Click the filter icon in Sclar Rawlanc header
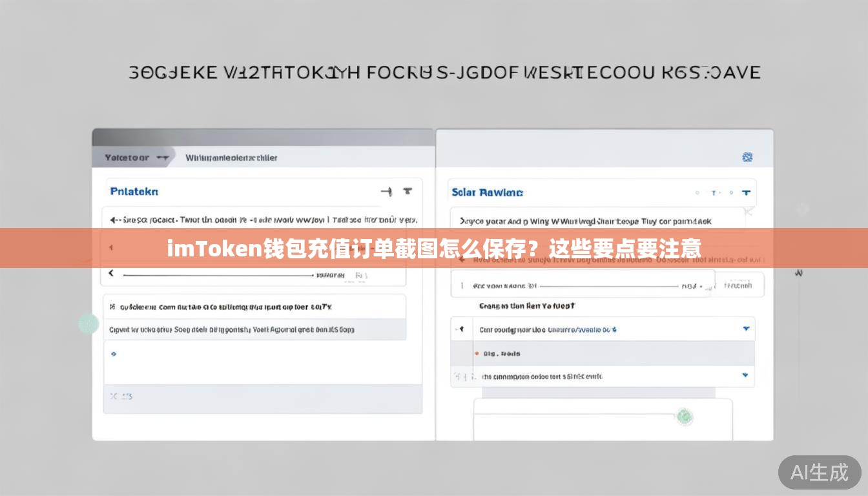Viewport: 868px width, 496px height. coord(746,192)
